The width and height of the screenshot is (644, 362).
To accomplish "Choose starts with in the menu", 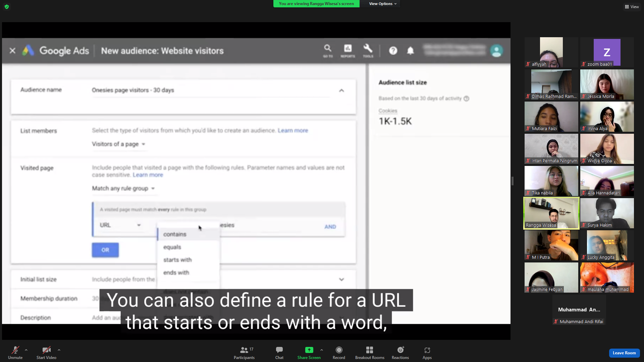I will 188,260.
